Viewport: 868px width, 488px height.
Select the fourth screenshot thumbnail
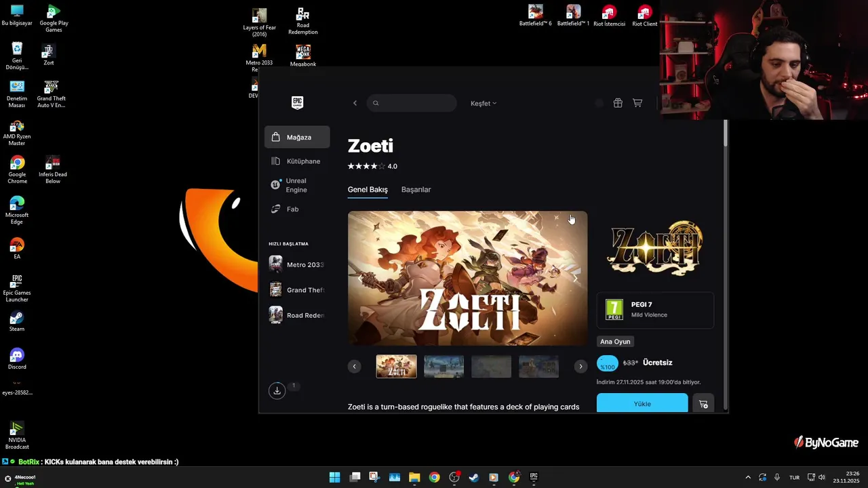pyautogui.click(x=539, y=367)
